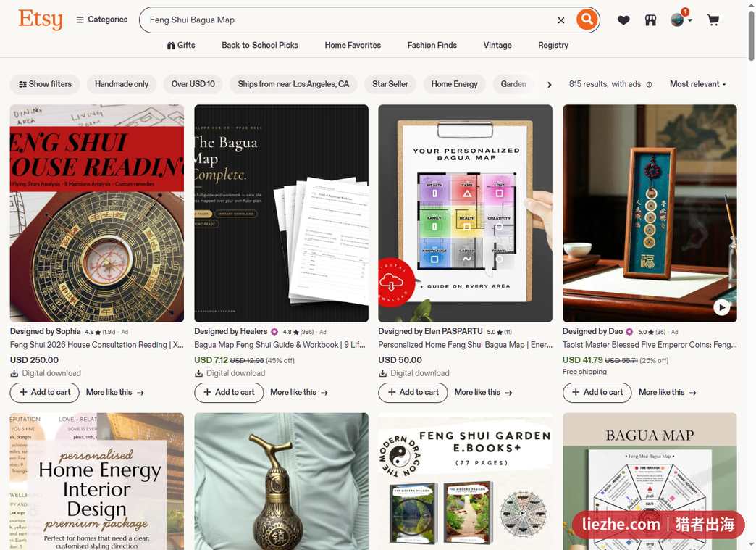
Task: Toggle the Home Energy filter chip
Action: coord(454,84)
